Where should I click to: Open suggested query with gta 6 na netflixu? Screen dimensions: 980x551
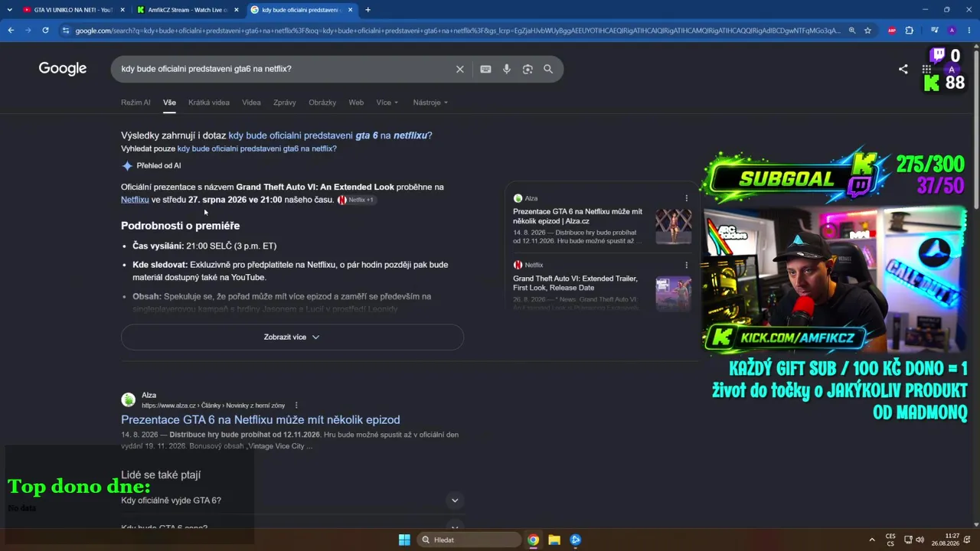330,135
